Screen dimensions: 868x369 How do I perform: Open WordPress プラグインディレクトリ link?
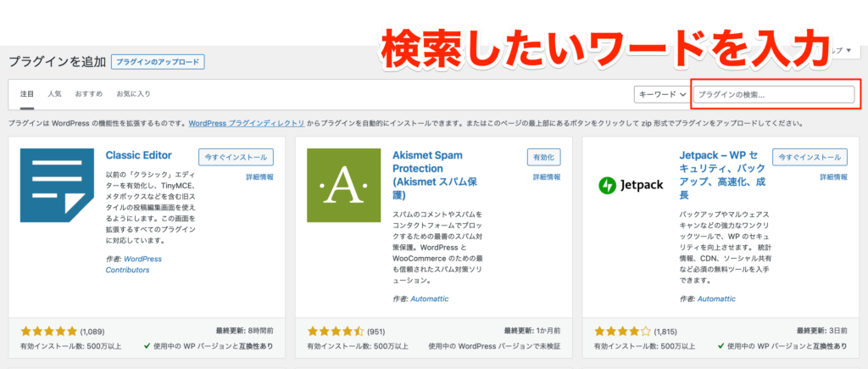coord(247,123)
